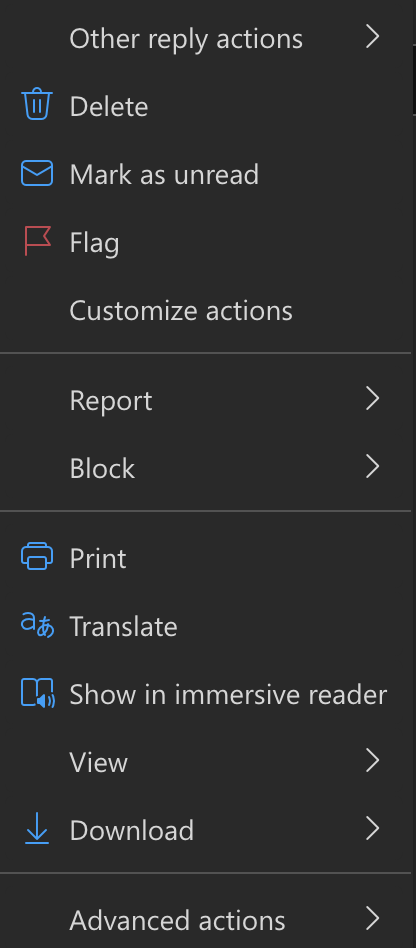416x948 pixels.
Task: Expand Other reply actions submenu arrow
Action: pos(373,37)
